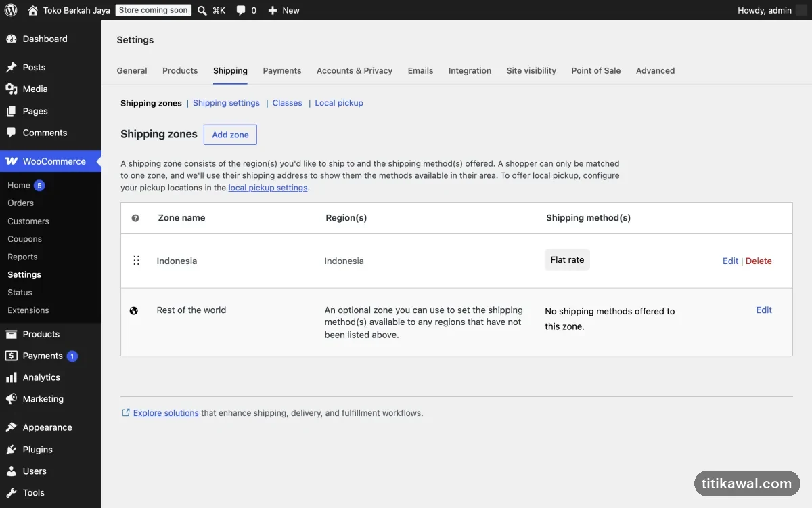This screenshot has width=812, height=508.
Task: Follow the local pickup settings link
Action: [x=268, y=188]
